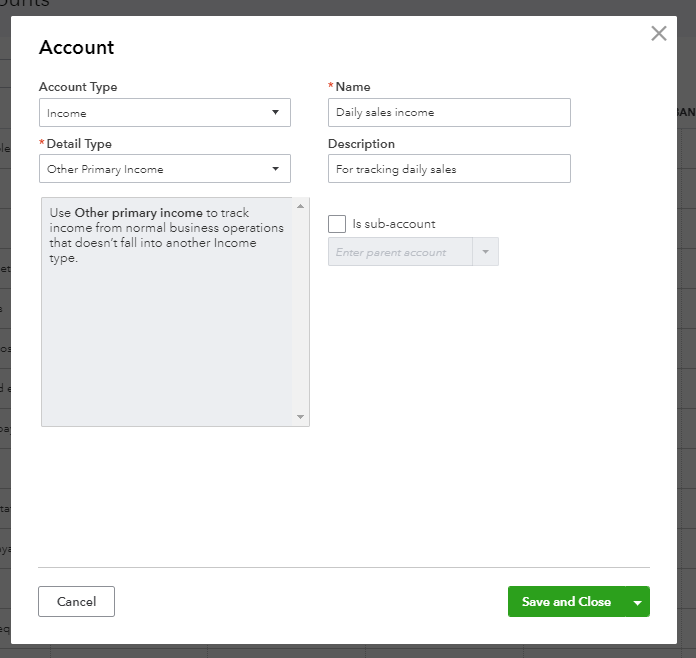Enable the Is sub-account checkbox
The width and height of the screenshot is (696, 658).
click(x=337, y=224)
